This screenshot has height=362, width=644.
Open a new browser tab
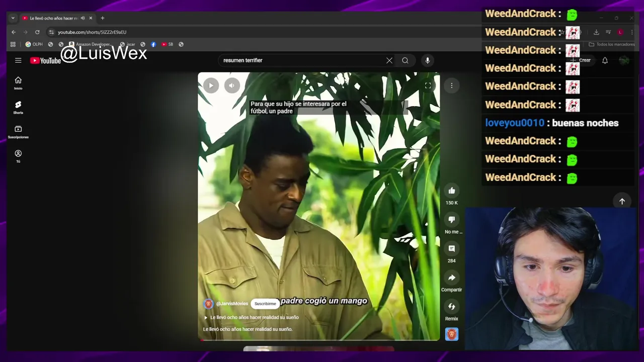(x=102, y=18)
